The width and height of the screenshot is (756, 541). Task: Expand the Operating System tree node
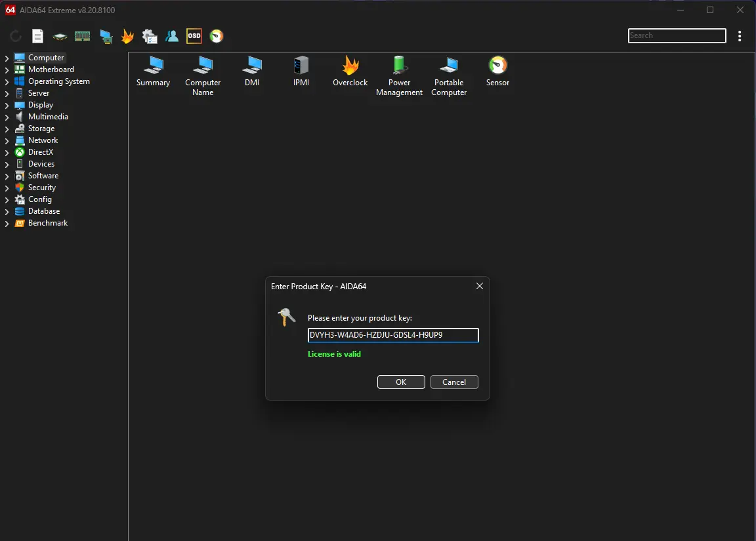click(x=7, y=81)
